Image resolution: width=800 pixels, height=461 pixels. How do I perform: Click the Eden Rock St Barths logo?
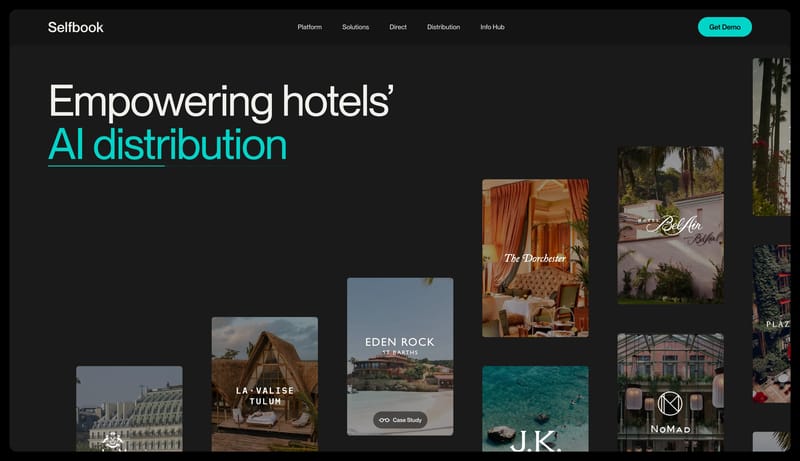(399, 345)
